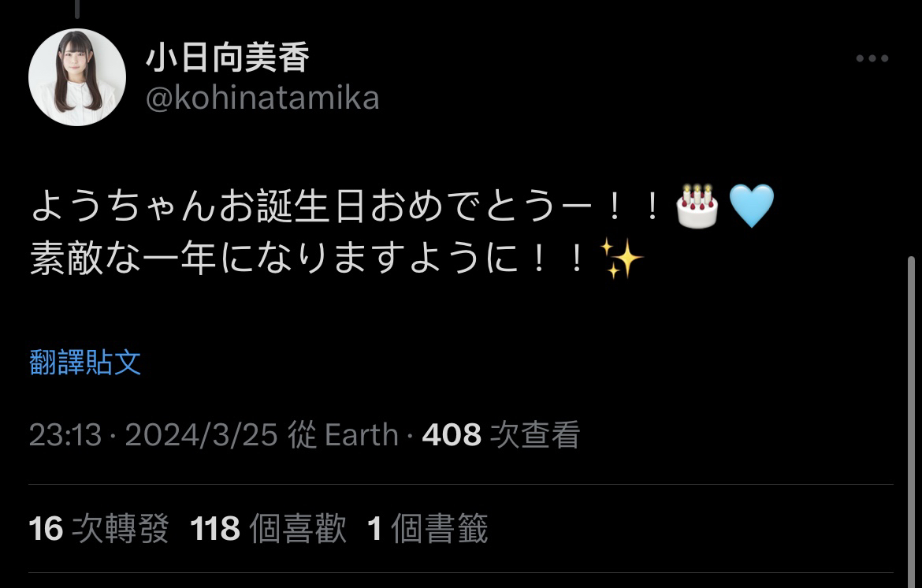Screen dimensions: 922x588
Task: Click the 2024/3/25 post date
Action: (201, 435)
